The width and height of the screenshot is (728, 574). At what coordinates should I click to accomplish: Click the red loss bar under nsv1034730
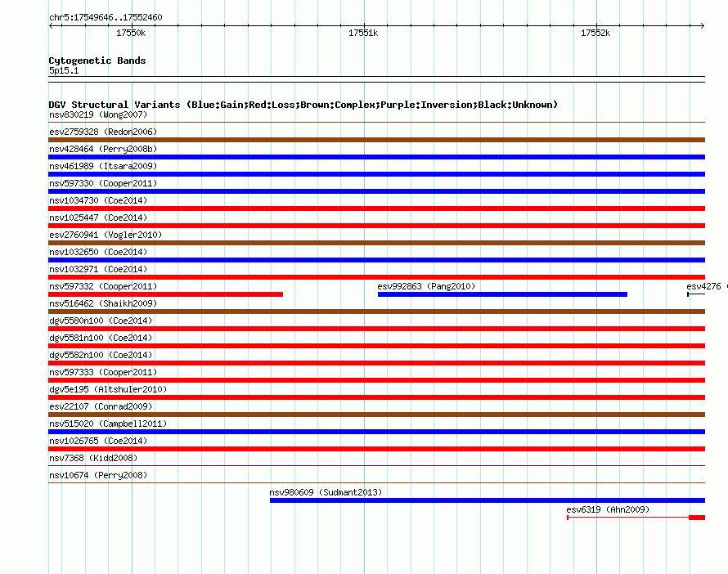tap(376, 209)
